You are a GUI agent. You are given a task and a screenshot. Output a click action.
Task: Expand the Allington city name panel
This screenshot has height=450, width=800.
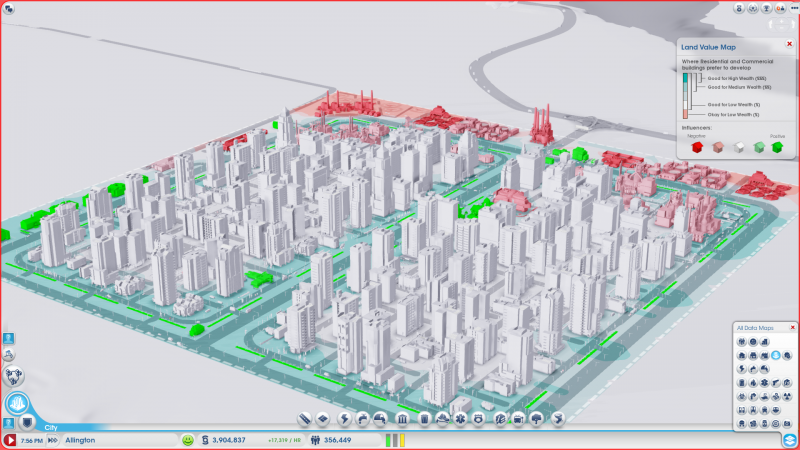(x=110, y=440)
